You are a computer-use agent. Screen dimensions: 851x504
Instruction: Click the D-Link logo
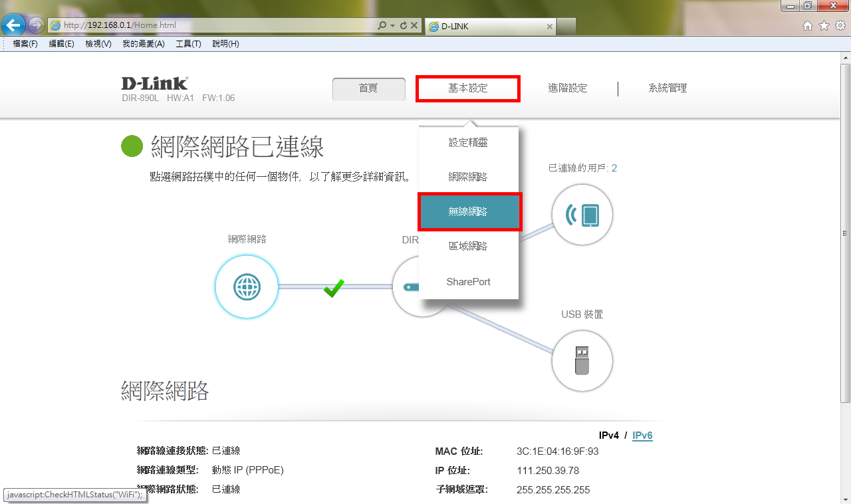coord(154,84)
